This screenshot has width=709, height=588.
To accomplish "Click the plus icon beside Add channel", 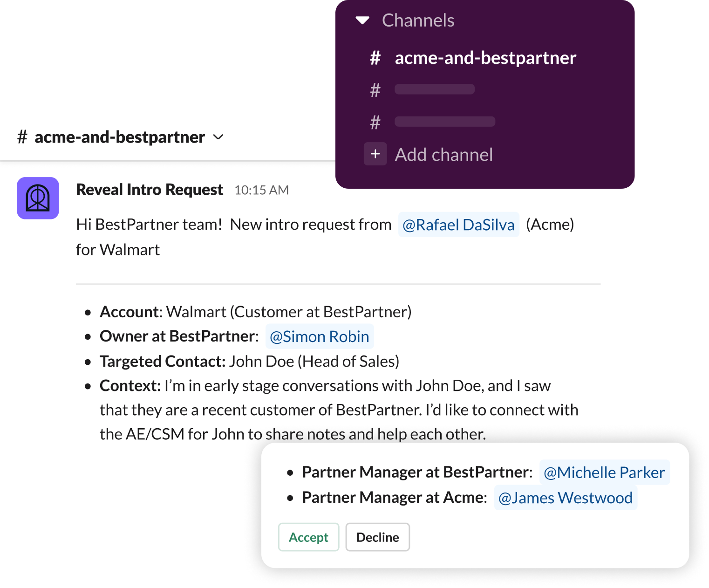I will pos(375,154).
